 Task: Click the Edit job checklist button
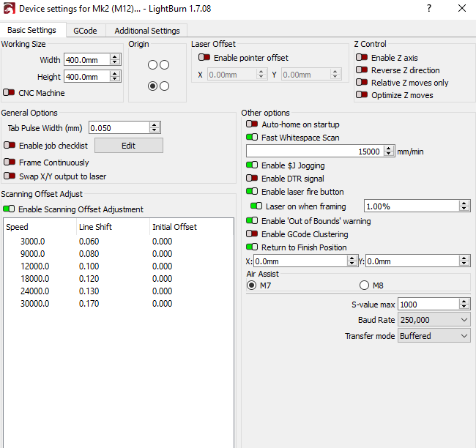coord(128,146)
